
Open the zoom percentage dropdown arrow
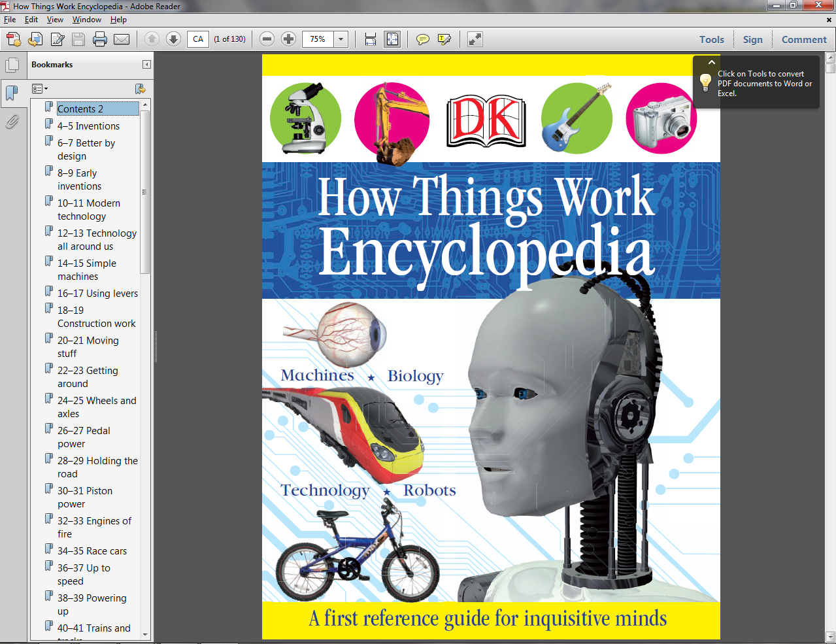click(341, 39)
